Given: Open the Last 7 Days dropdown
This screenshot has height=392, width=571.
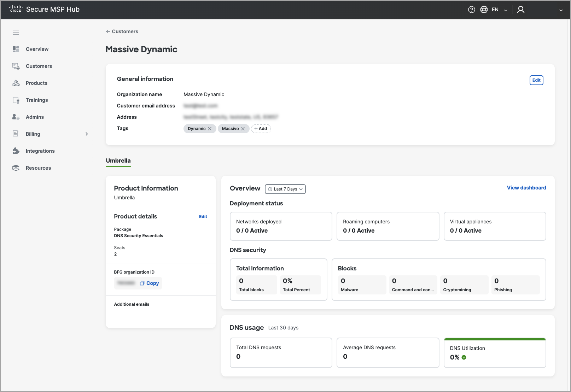Looking at the screenshot, I should tap(285, 189).
